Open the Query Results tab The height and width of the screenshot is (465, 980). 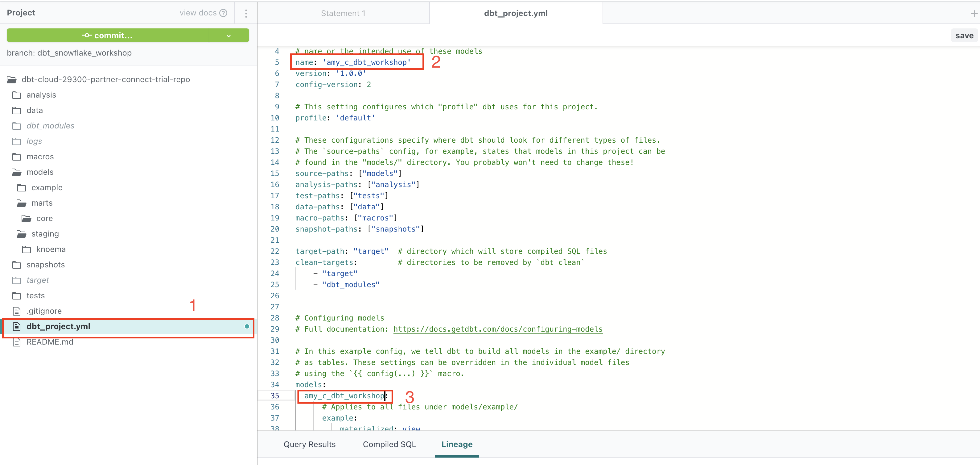click(309, 444)
